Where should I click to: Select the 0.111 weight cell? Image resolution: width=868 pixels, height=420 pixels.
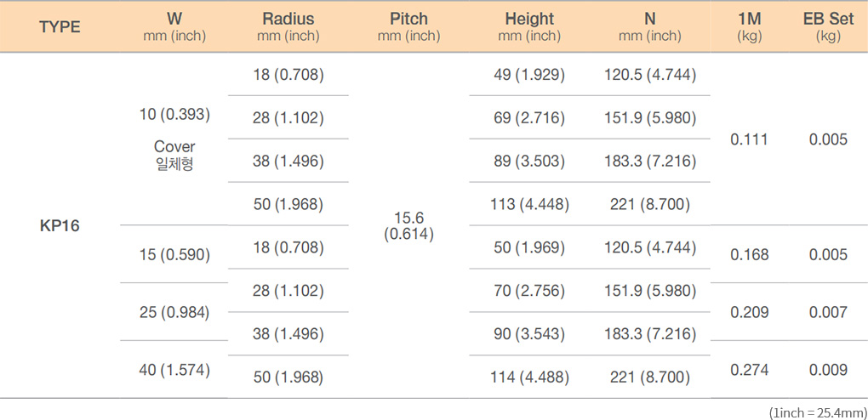(750, 139)
